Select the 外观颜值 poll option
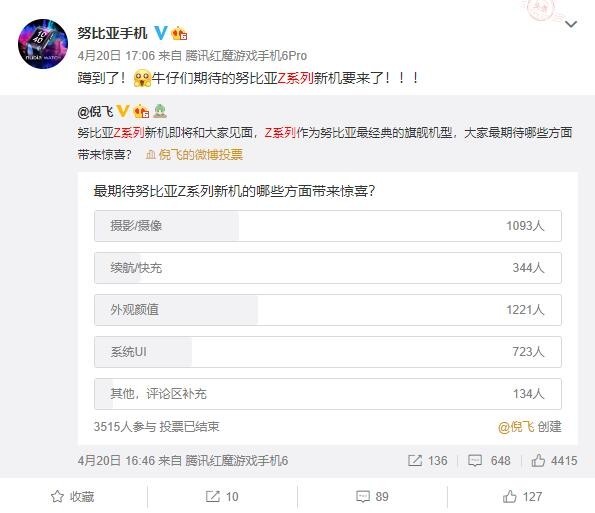 coord(328,310)
